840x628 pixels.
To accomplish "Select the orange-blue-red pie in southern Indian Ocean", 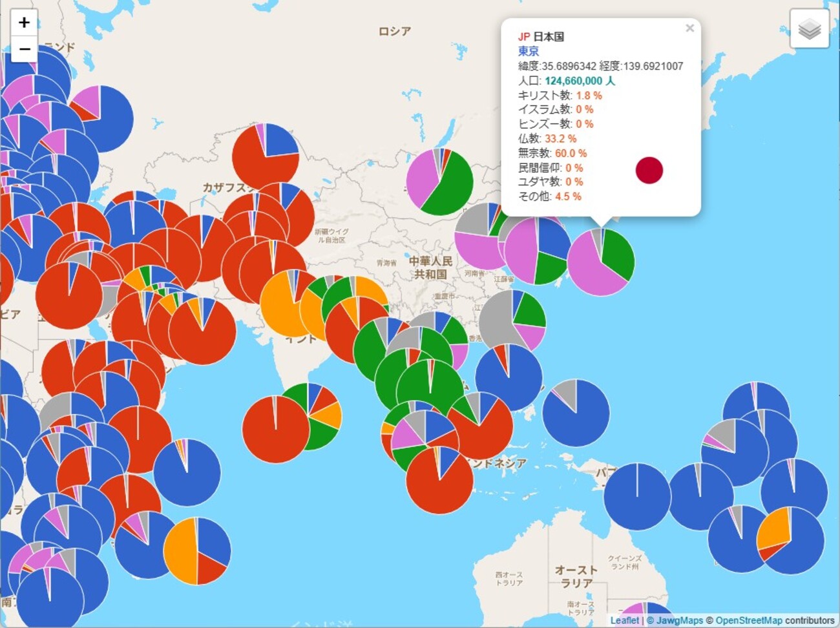I will [x=197, y=551].
